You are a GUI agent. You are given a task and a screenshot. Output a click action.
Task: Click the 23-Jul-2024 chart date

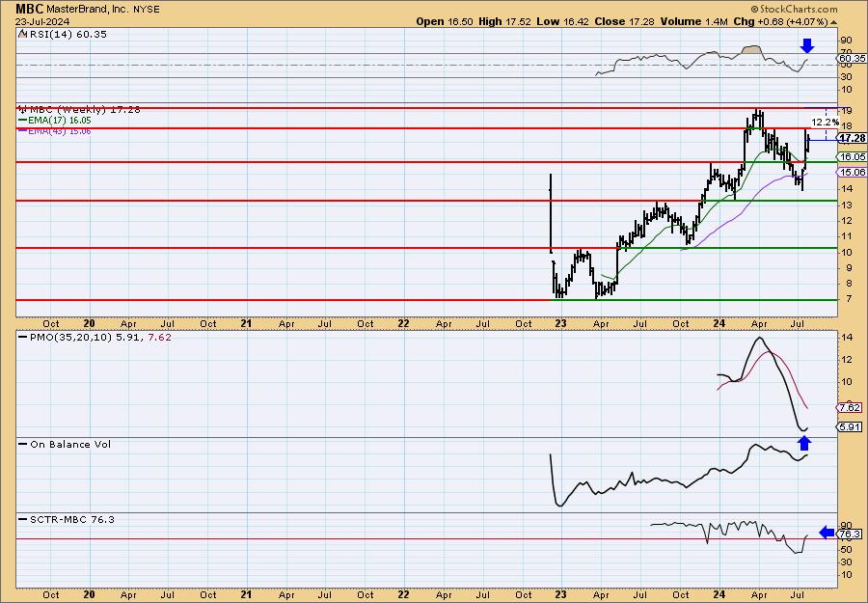[42, 21]
